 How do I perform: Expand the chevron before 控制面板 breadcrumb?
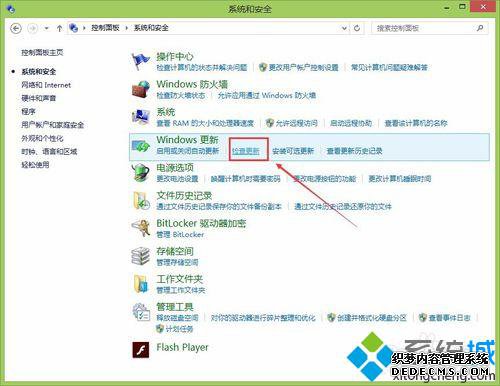(x=84, y=28)
